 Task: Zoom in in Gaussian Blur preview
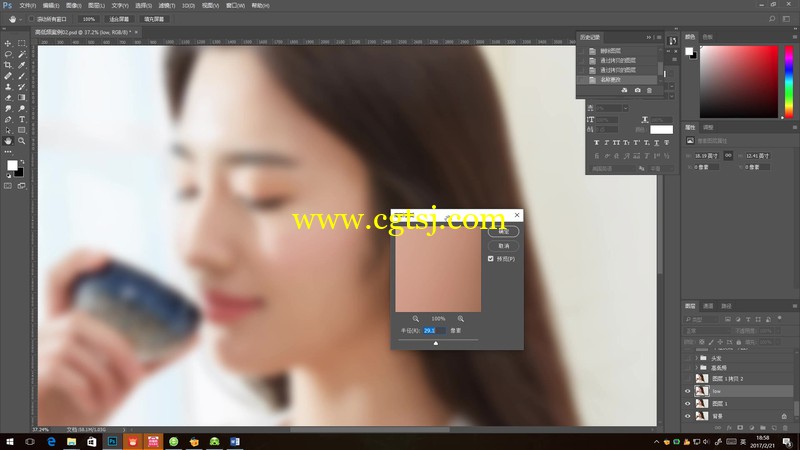click(461, 318)
